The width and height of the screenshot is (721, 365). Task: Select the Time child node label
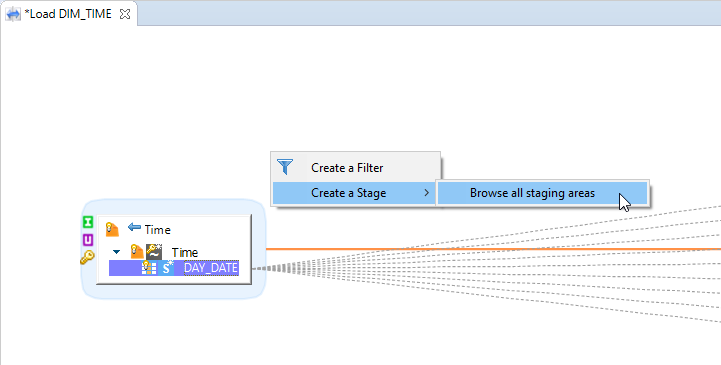[185, 252]
